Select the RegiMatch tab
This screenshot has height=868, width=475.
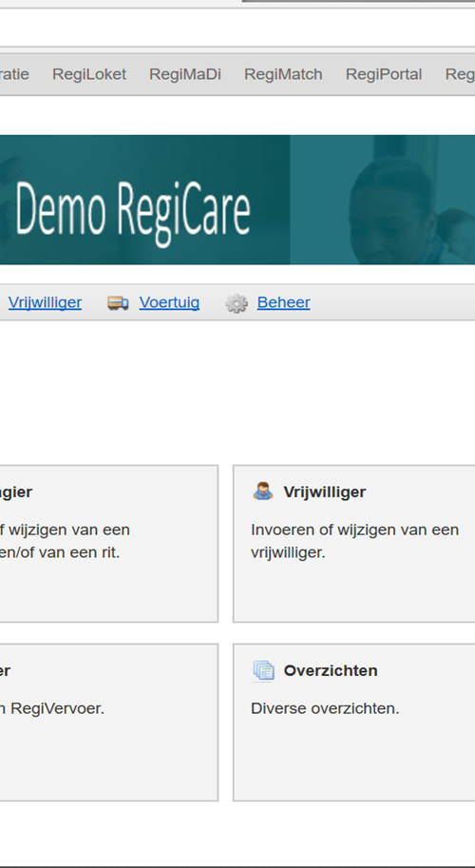pyautogui.click(x=283, y=74)
